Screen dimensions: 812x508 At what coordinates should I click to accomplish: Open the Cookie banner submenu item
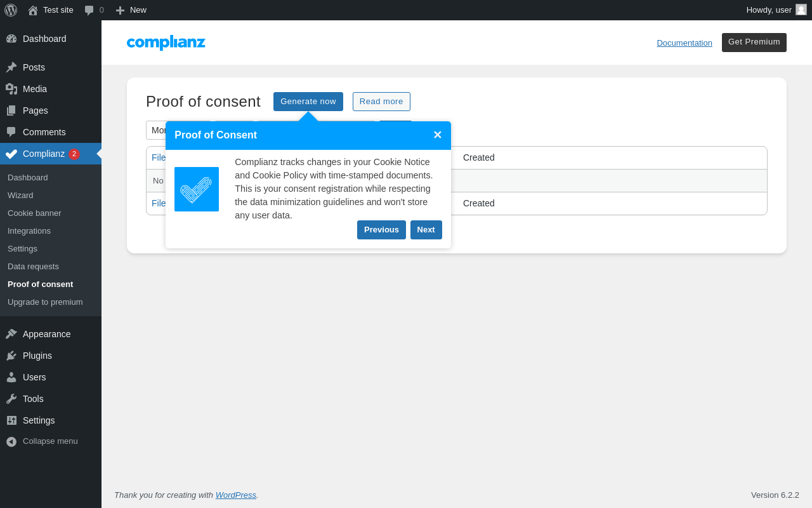tap(34, 213)
